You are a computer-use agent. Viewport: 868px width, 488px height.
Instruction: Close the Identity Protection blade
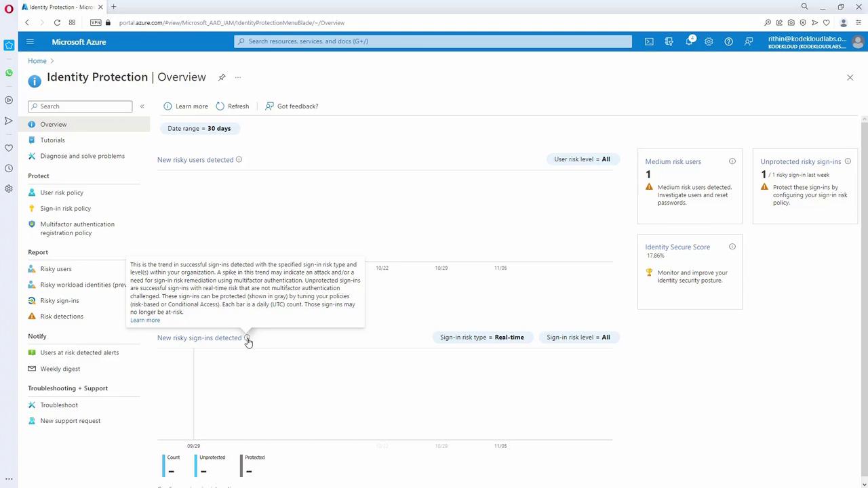click(850, 78)
